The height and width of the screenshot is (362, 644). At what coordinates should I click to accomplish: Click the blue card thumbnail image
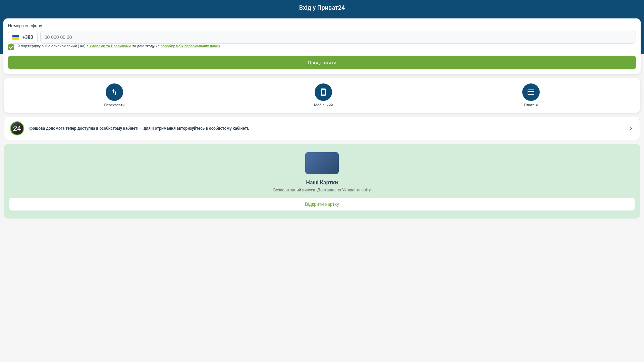point(322,163)
